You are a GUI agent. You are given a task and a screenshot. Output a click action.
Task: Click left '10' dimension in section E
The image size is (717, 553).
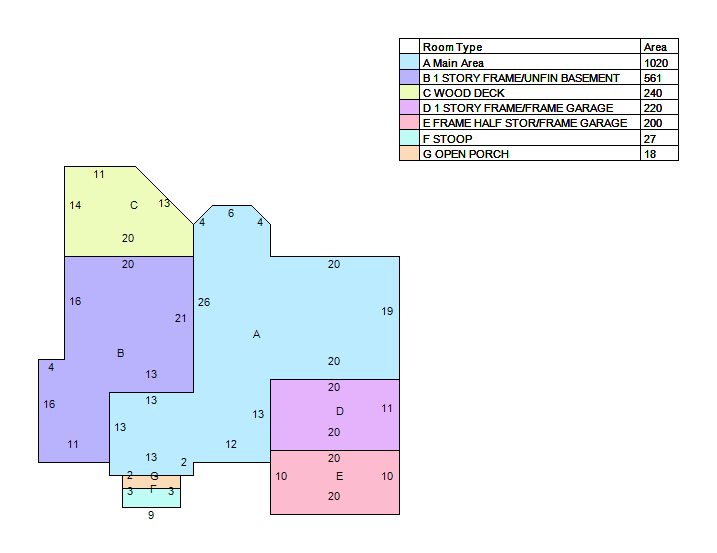click(281, 476)
